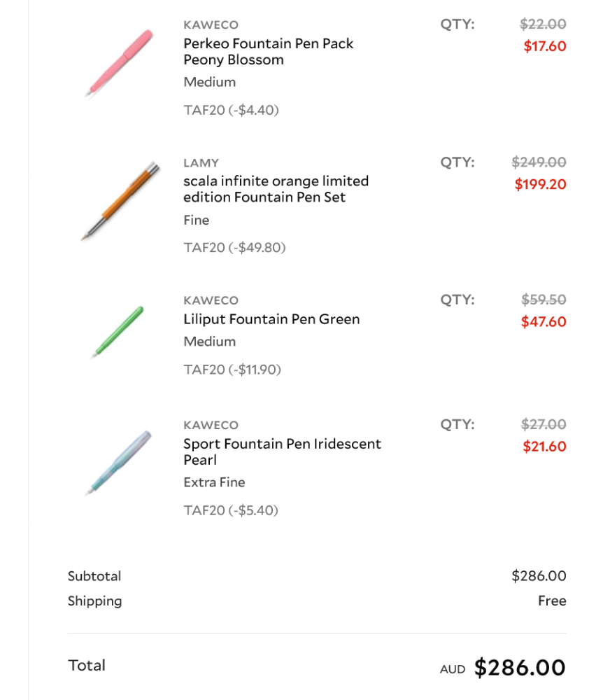Open the QTY selector for the scala set

[x=456, y=161]
